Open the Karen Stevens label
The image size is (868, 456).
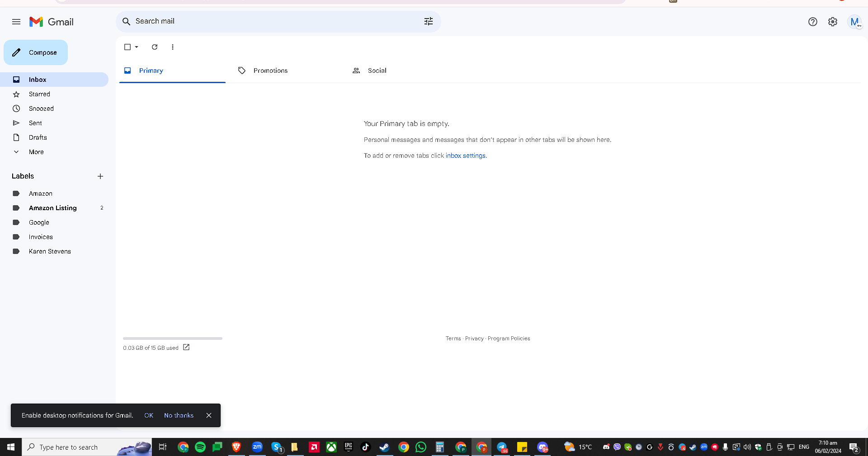click(54, 251)
